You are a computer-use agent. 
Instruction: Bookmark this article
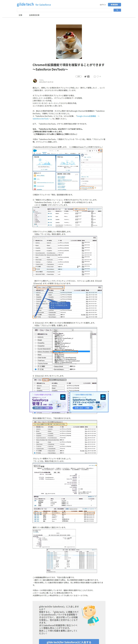[x=95, y=77]
